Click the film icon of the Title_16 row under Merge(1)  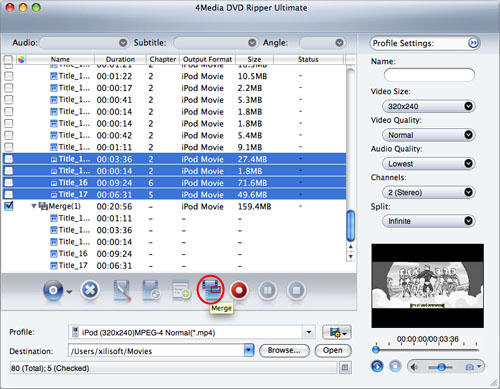coord(54,254)
